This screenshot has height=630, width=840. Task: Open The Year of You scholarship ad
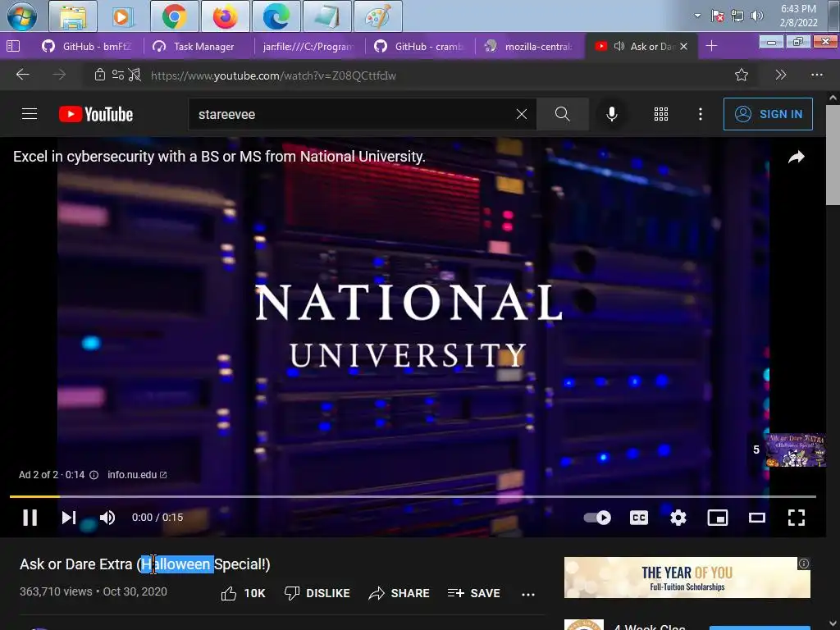[x=687, y=577]
